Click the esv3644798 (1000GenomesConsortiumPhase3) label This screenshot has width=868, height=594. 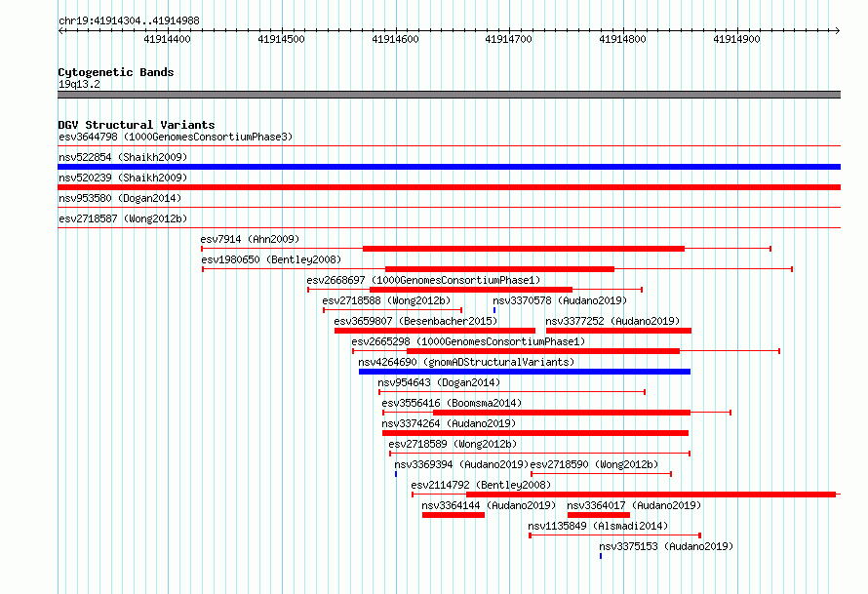tap(176, 137)
